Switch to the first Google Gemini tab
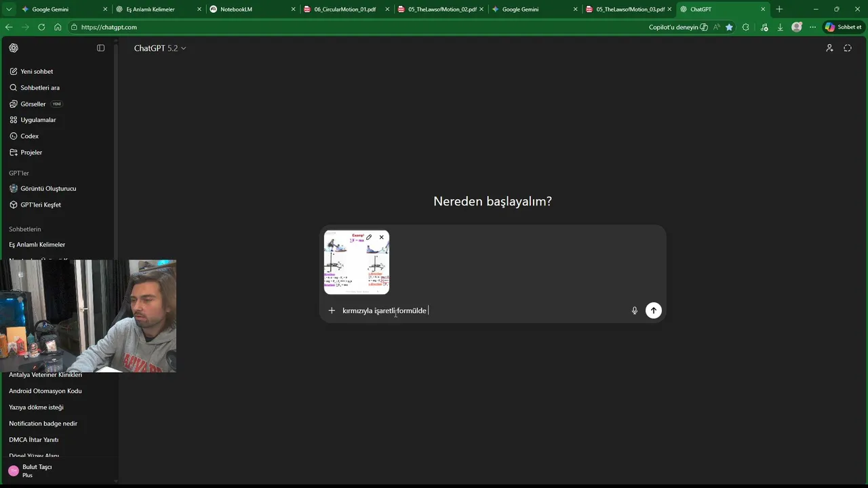Screen dimensions: 868x488 (x=64, y=9)
